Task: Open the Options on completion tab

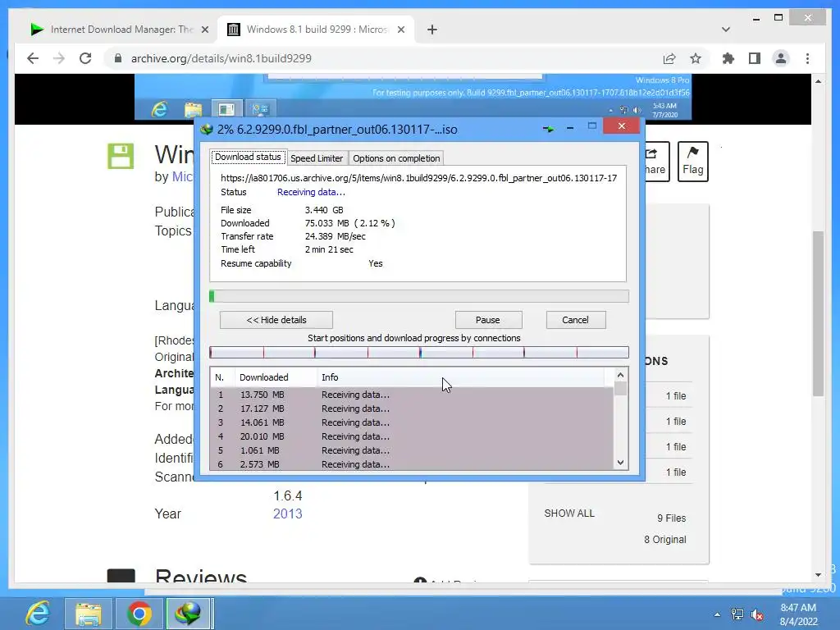Action: (396, 158)
